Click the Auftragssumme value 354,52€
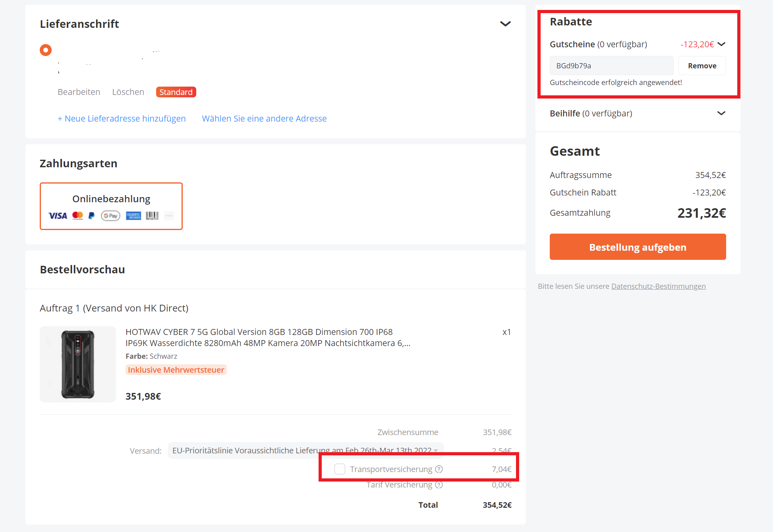This screenshot has height=532, width=773. [710, 175]
